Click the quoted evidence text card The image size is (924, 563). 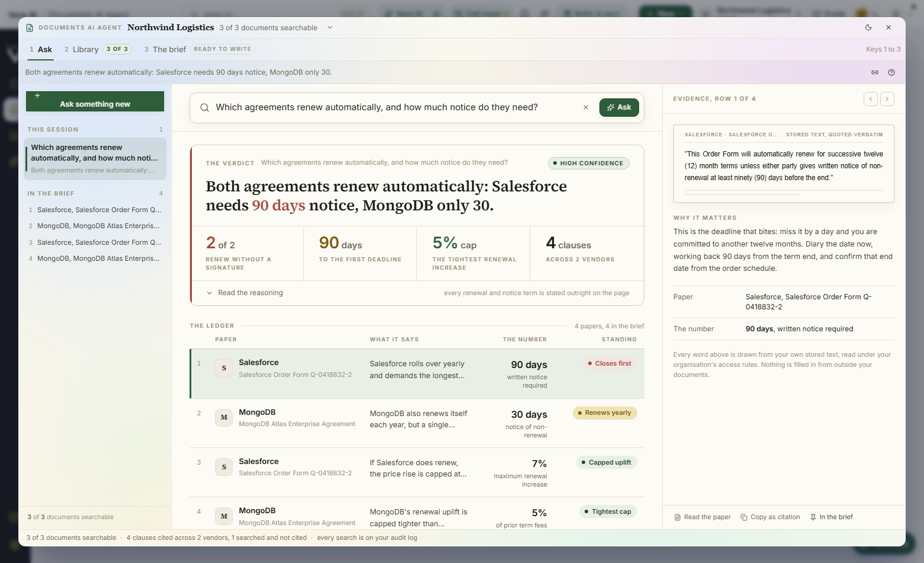(784, 164)
